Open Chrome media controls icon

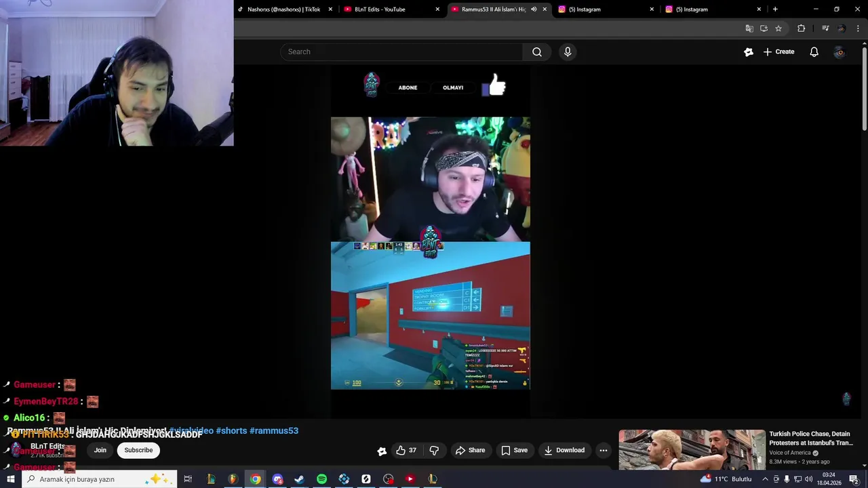pyautogui.click(x=825, y=28)
